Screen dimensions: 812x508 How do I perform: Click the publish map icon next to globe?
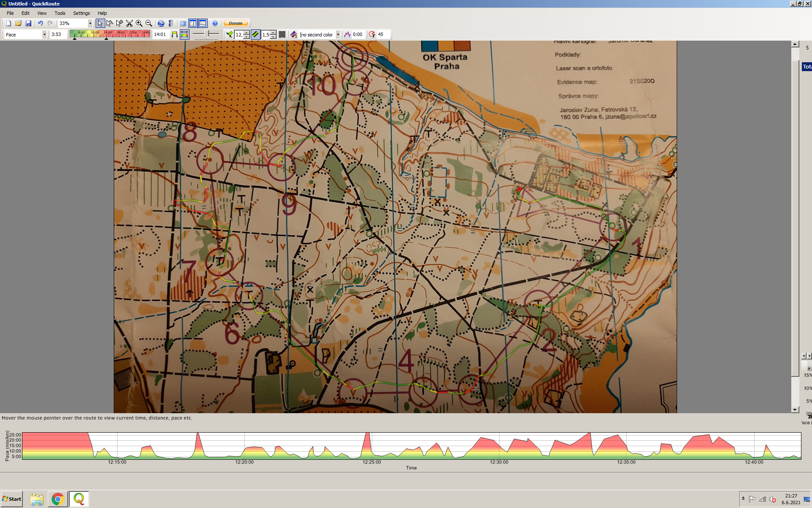click(171, 23)
